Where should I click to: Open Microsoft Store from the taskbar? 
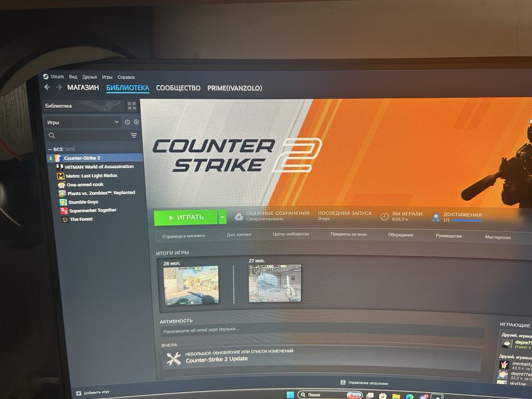click(383, 396)
